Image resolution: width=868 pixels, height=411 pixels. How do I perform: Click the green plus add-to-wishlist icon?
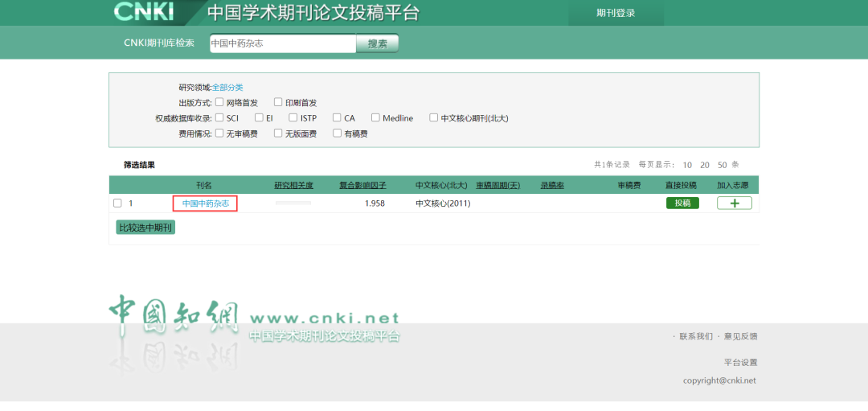click(734, 203)
